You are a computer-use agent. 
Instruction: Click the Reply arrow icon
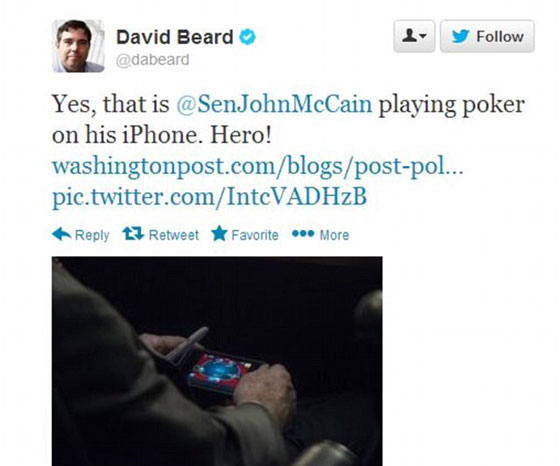[61, 235]
